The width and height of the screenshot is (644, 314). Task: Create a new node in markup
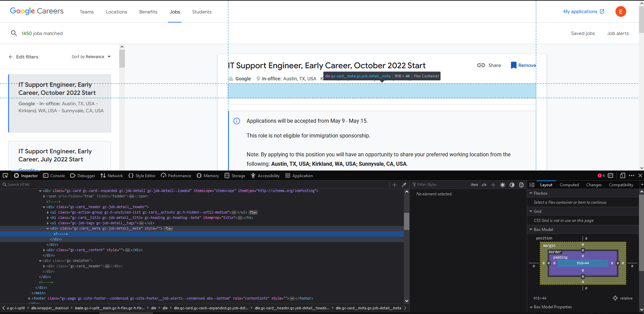(395, 185)
